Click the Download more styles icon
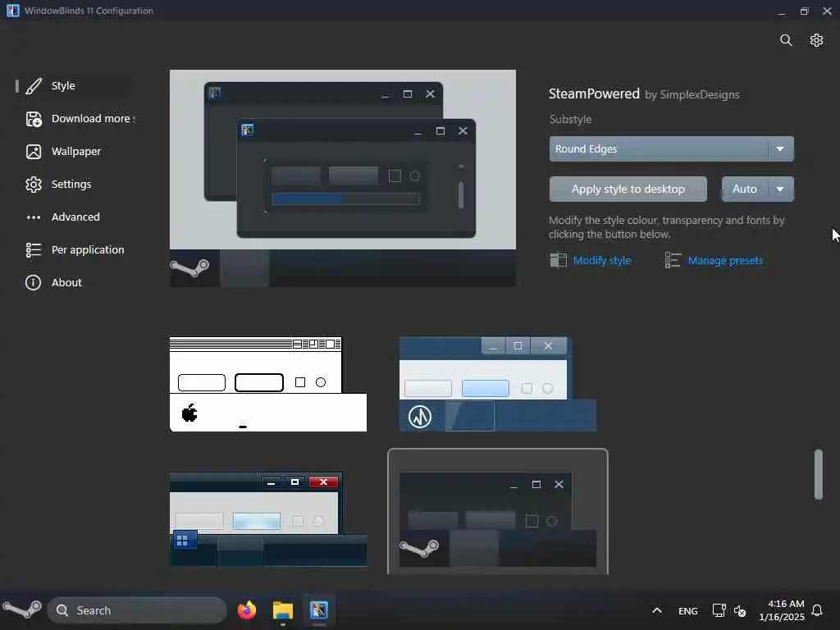Viewport: 840px width, 630px height. click(33, 119)
